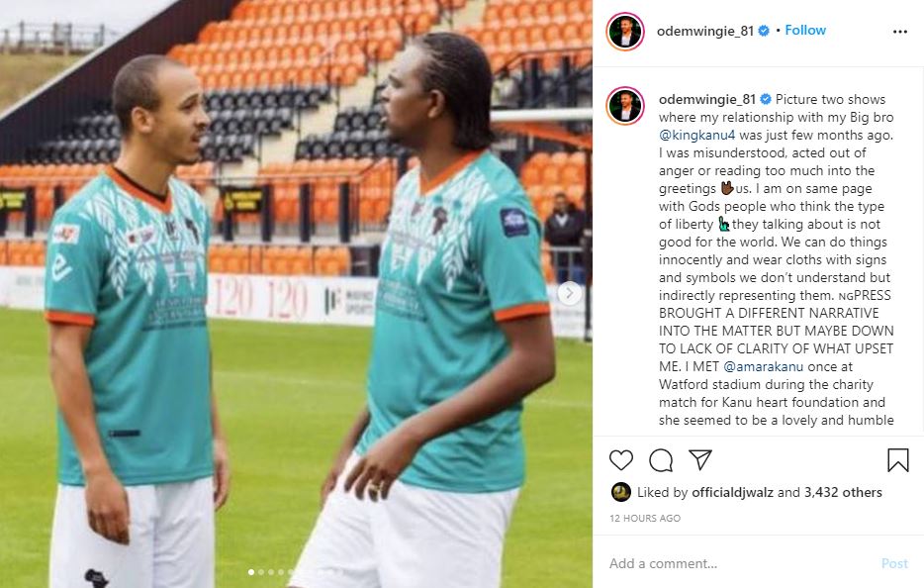Open liker avatar next to Liked by
Viewport: 924px width, 588px height.
(621, 492)
